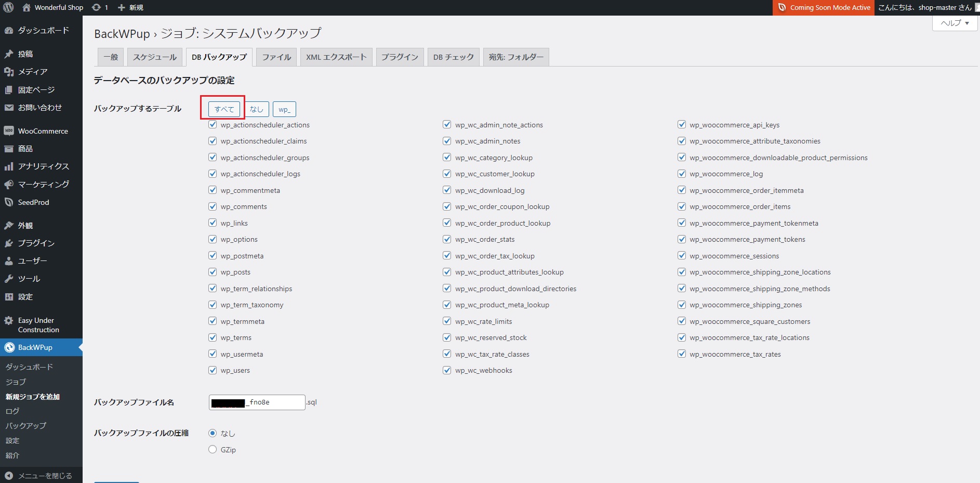Toggle the wp_wc_webhooks checkbox
The width and height of the screenshot is (980, 483).
pos(447,370)
